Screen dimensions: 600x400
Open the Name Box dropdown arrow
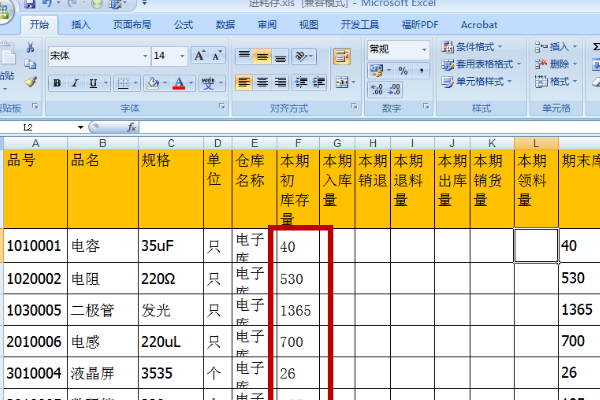pyautogui.click(x=80, y=127)
